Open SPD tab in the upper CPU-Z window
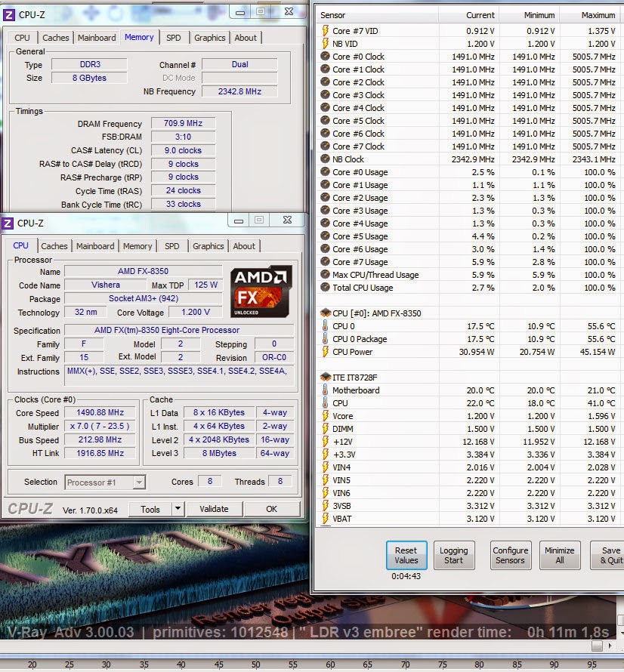This screenshot has height=672, width=624. [x=173, y=38]
